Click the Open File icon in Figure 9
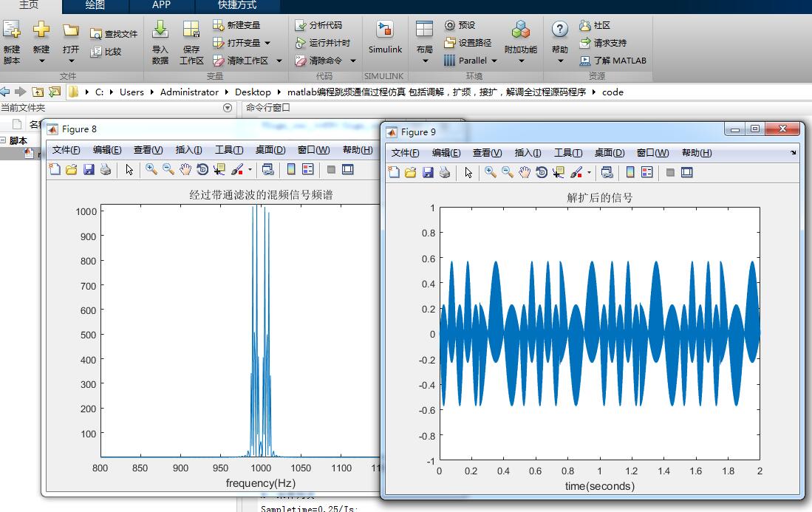 [x=411, y=172]
